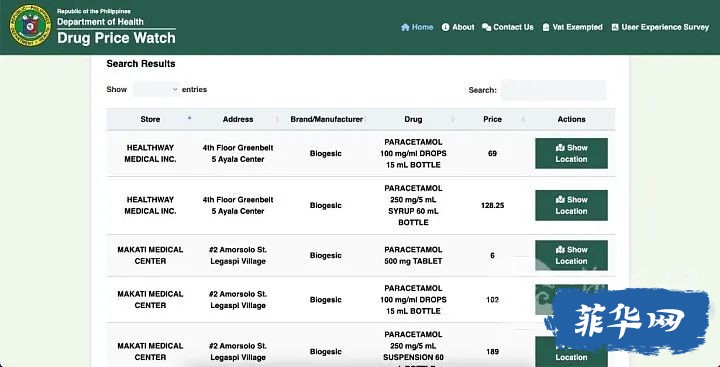Show Location for Makati Medical 500 mg tablet

(x=571, y=255)
